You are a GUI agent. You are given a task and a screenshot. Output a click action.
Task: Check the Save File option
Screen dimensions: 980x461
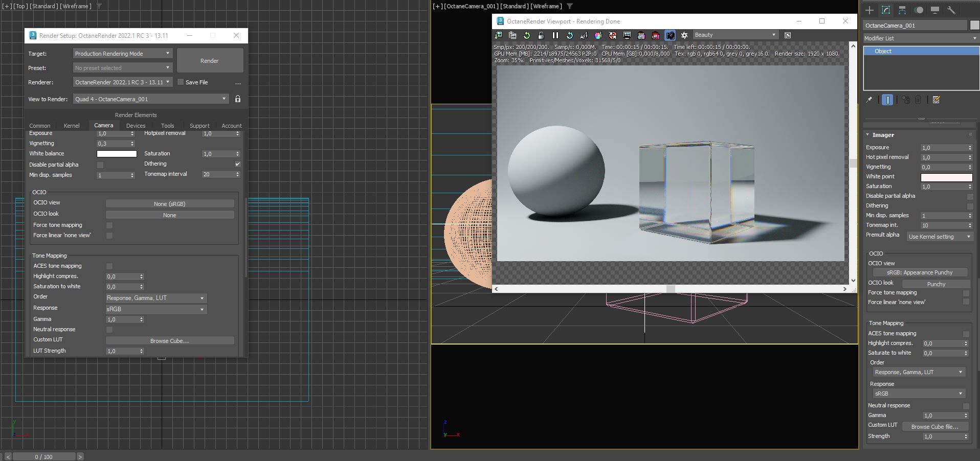181,82
